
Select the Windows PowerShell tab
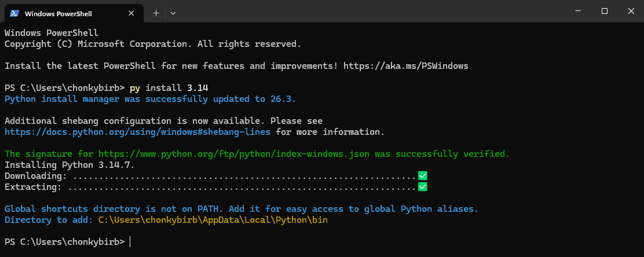(74, 13)
